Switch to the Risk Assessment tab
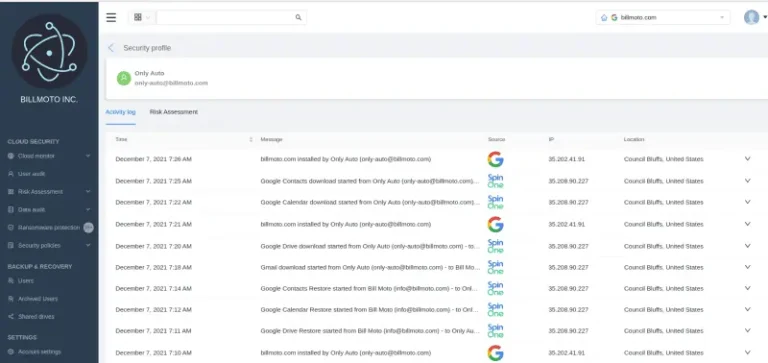 coord(174,112)
